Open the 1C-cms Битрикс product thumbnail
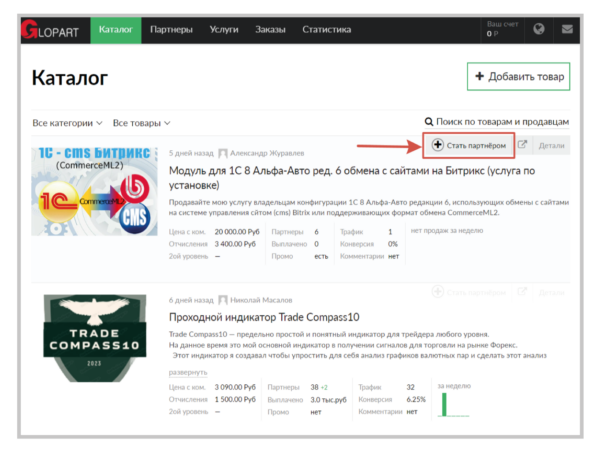This screenshot has height=454, width=600. (x=95, y=191)
